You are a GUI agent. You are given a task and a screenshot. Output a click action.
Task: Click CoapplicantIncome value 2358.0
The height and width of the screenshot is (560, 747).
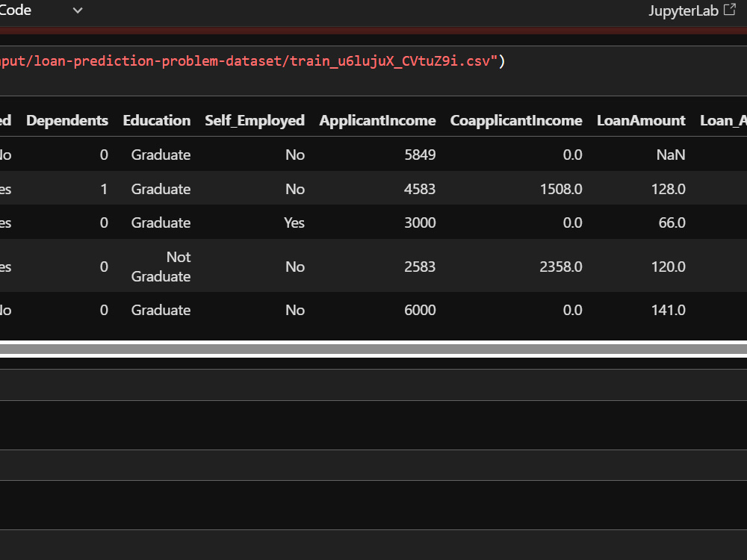pyautogui.click(x=561, y=267)
